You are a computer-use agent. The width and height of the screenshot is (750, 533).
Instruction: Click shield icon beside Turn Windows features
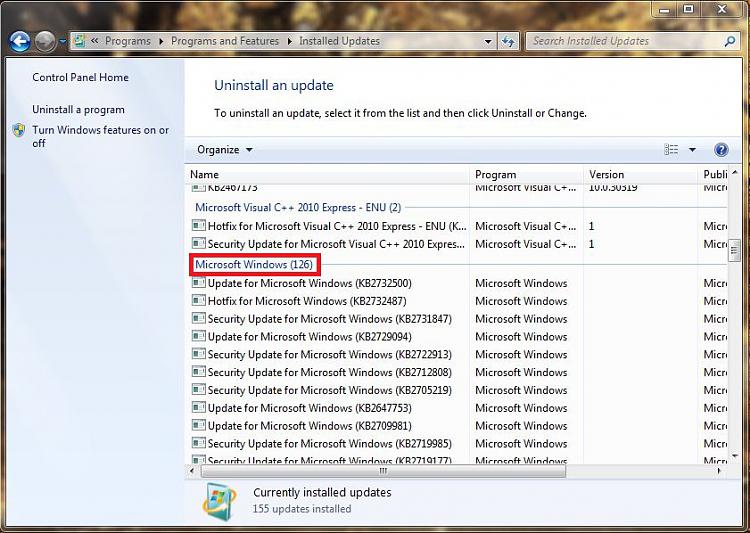(19, 130)
